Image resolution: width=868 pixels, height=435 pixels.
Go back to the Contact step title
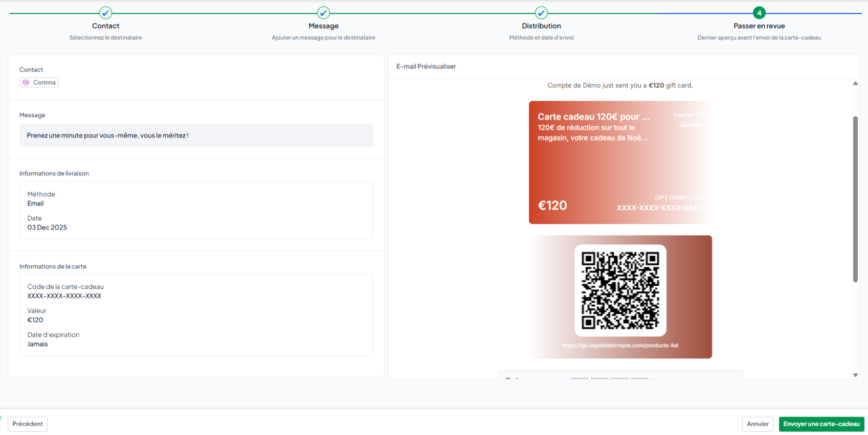tap(105, 26)
